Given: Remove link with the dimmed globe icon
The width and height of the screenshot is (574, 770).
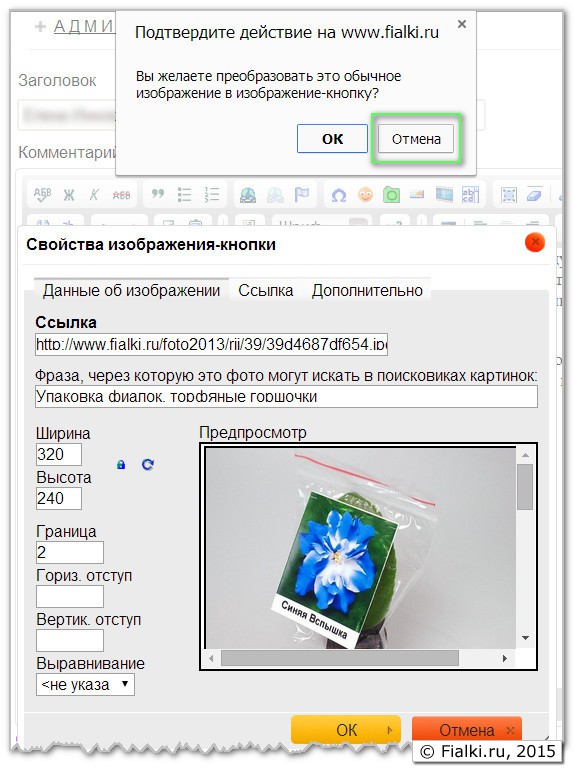Looking at the screenshot, I should pos(275,195).
